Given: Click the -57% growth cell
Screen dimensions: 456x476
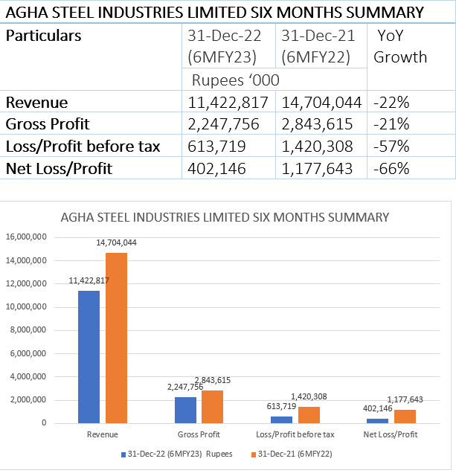Looking at the screenshot, I should click(391, 147).
